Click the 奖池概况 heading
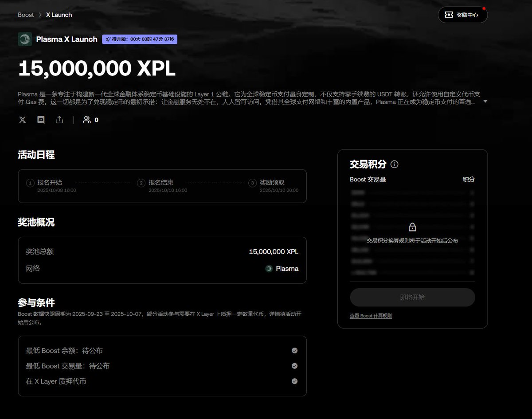This screenshot has width=532, height=419. pyautogui.click(x=36, y=222)
